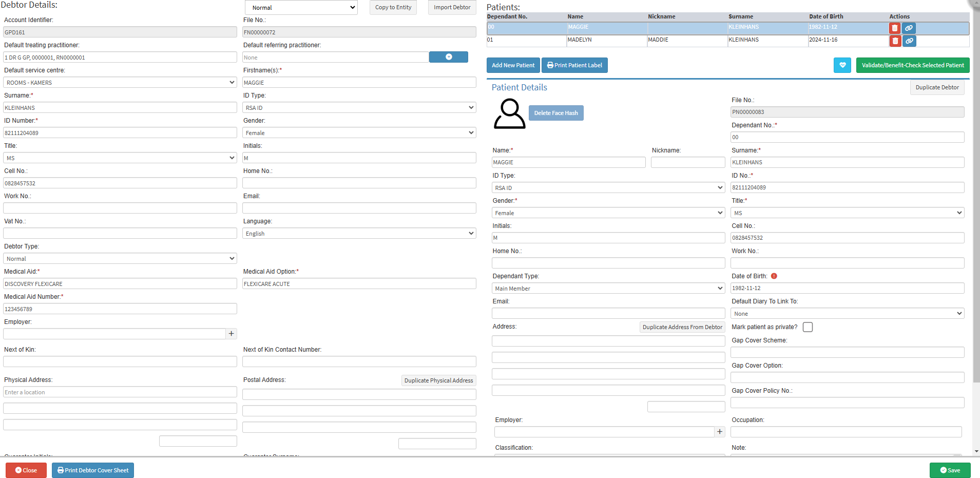The height and width of the screenshot is (478, 980).
Task: Click Validate/Benefit-Check Selected Patient button
Action: pos(913,65)
